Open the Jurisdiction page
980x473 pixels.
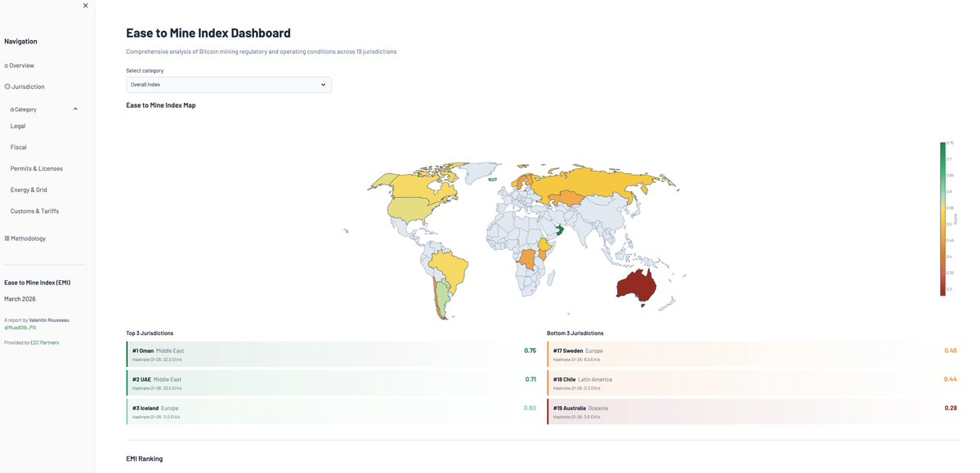coord(25,87)
